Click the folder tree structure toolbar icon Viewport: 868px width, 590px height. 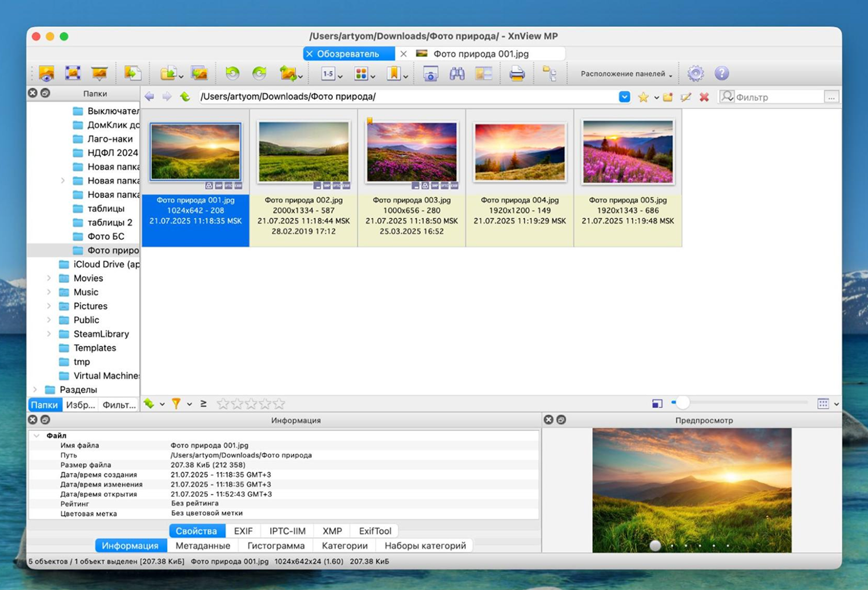549,73
